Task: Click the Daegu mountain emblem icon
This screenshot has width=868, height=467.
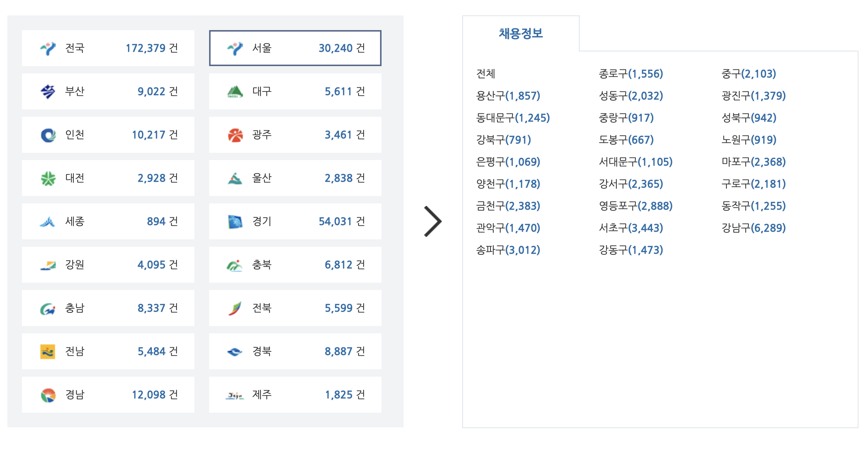Action: (x=235, y=91)
